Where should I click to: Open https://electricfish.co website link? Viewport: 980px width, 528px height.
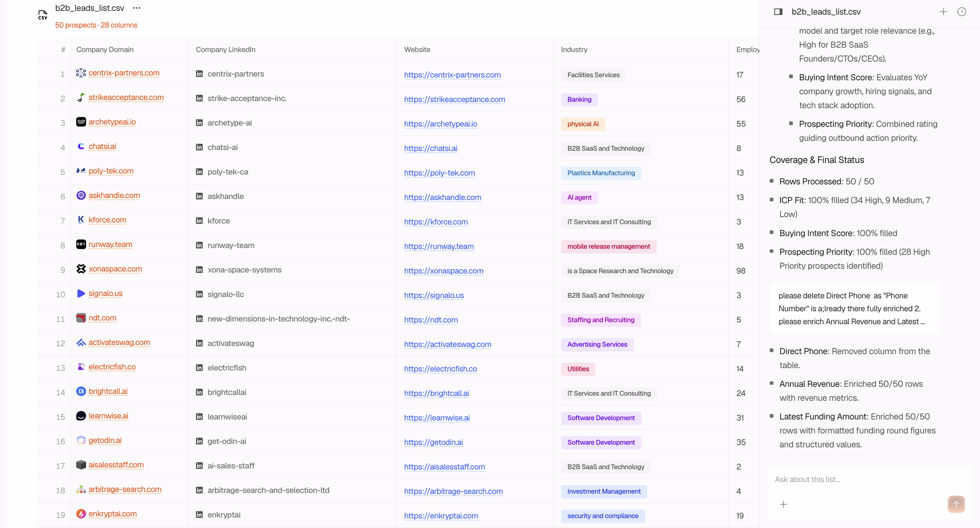click(440, 369)
